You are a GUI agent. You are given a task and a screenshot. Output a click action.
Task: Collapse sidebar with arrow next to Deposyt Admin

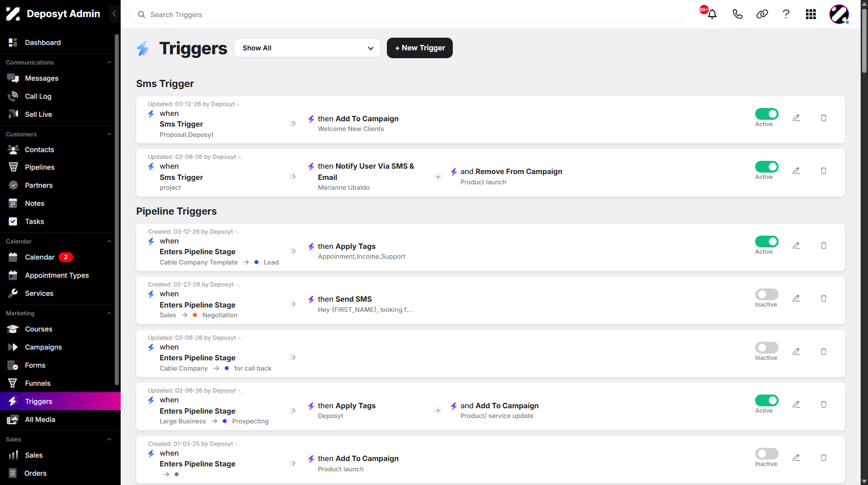pos(114,14)
